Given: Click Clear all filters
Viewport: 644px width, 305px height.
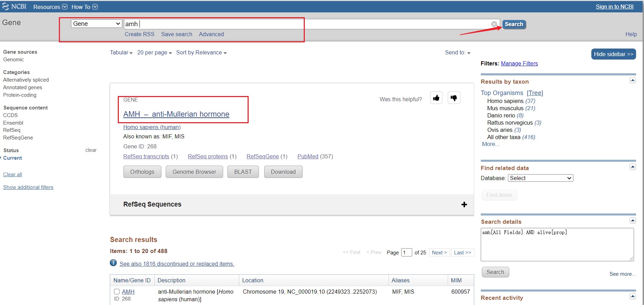Looking at the screenshot, I should [x=12, y=175].
